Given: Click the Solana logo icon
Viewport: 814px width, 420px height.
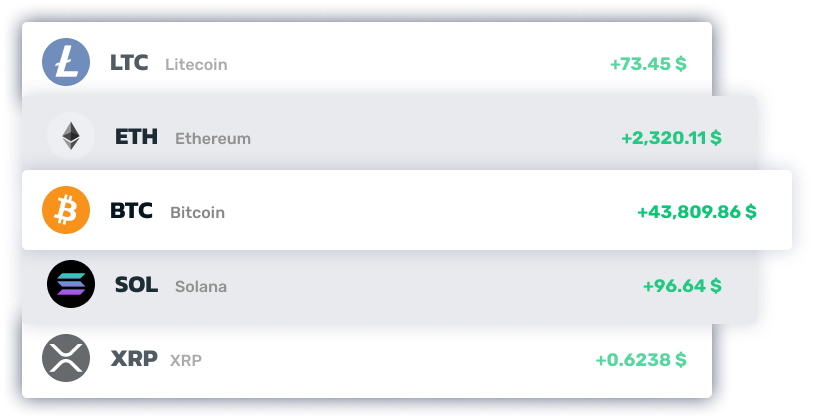Looking at the screenshot, I should 71,285.
